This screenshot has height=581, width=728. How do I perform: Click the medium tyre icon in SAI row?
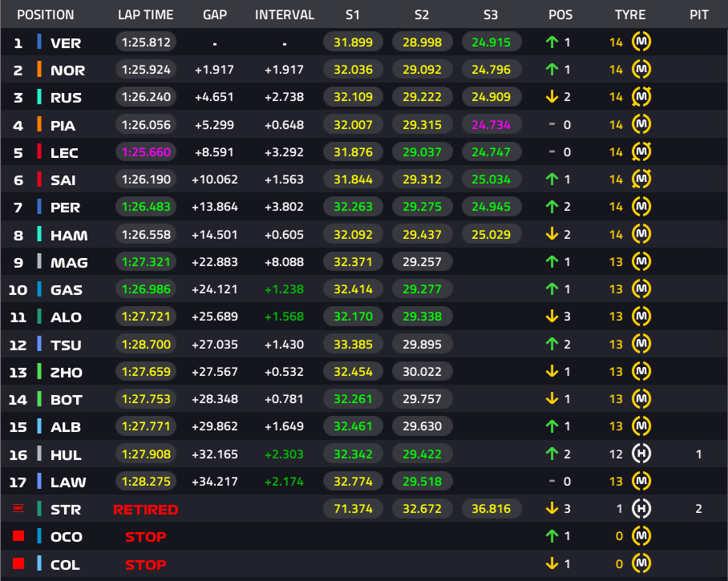tap(641, 180)
